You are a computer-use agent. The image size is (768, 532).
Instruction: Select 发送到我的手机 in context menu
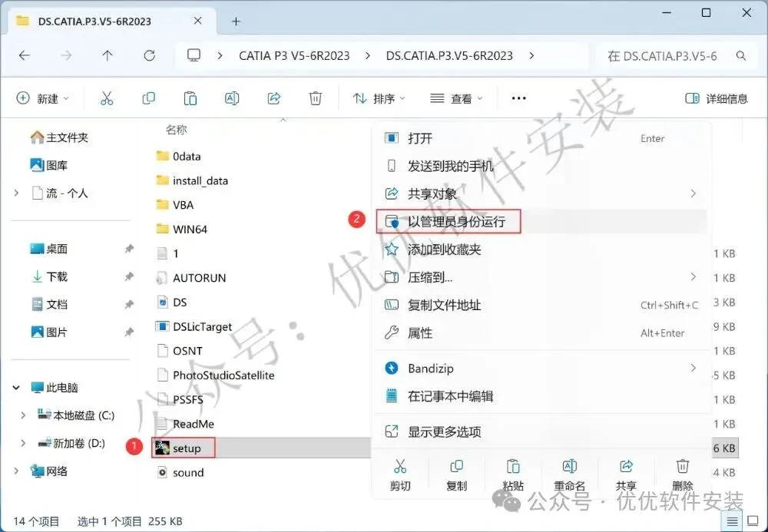coord(541,167)
